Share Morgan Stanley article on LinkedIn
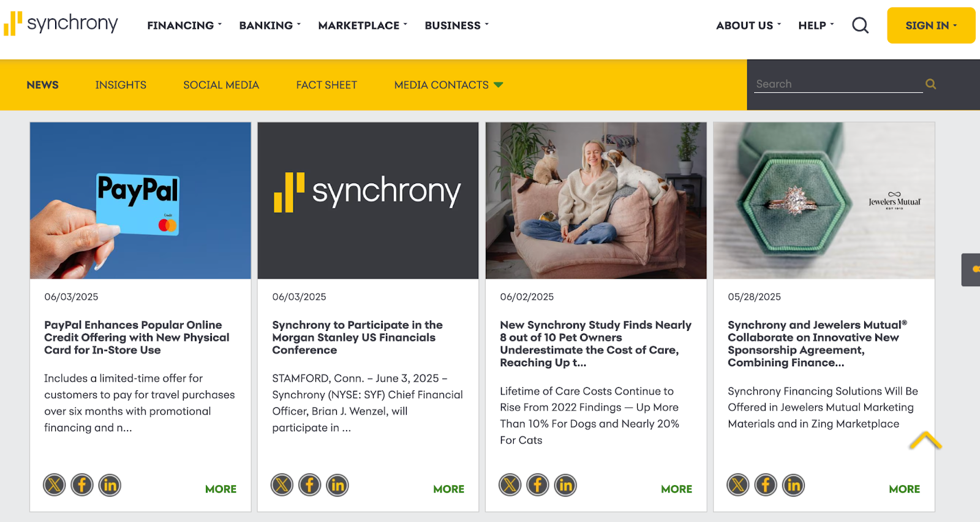 [337, 485]
